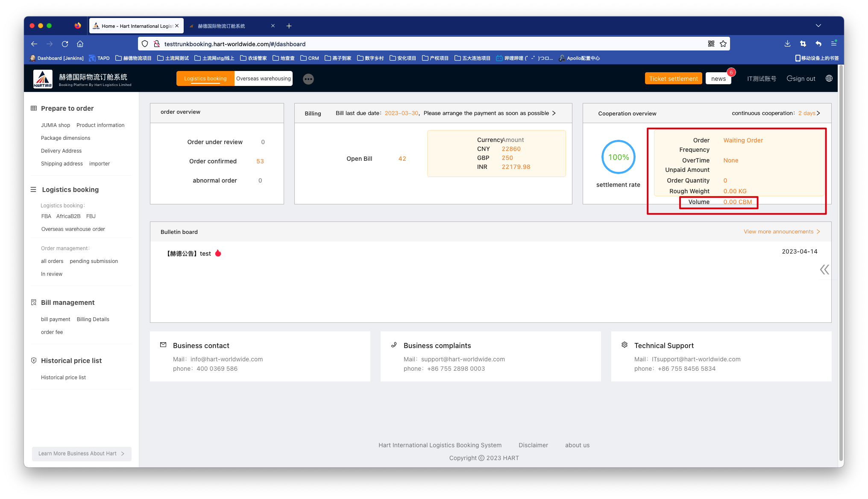
Task: Click the Ticket settlement button
Action: (x=673, y=79)
